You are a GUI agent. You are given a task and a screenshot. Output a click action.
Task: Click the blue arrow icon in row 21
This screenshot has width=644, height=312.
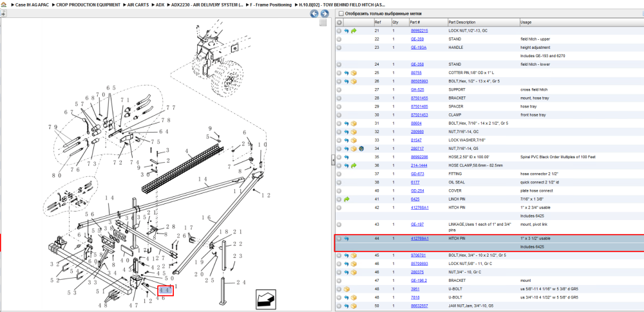(x=346, y=31)
